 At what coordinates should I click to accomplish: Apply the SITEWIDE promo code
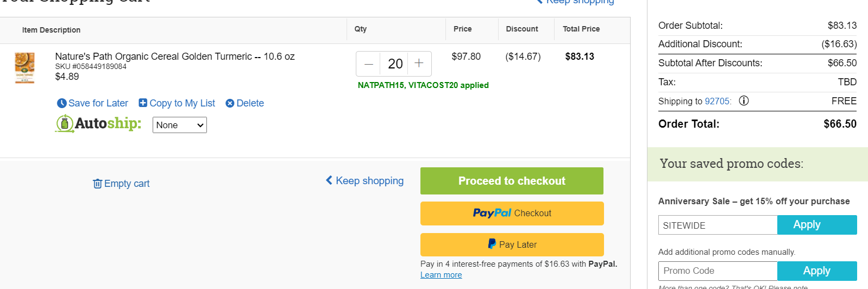coord(817,225)
